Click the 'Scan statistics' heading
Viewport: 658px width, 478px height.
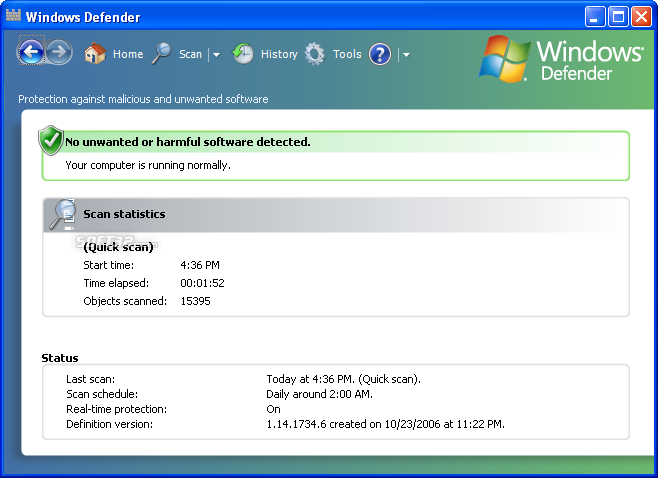click(124, 214)
